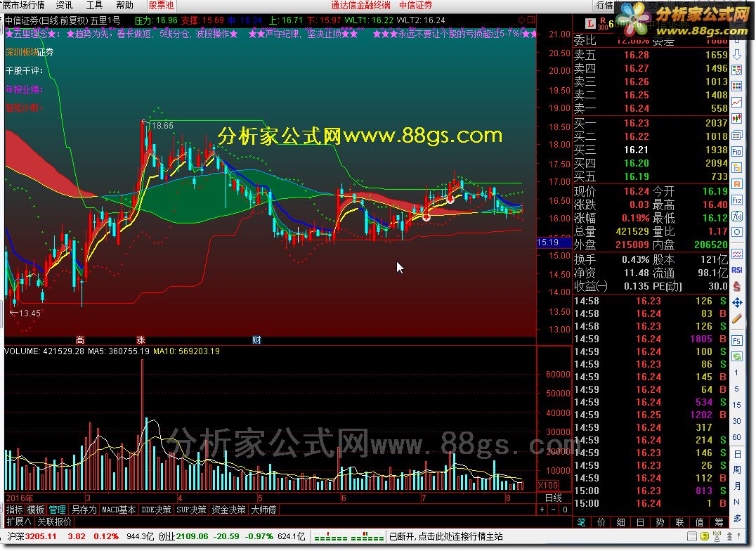Select the monthly 月 period button

click(737, 486)
